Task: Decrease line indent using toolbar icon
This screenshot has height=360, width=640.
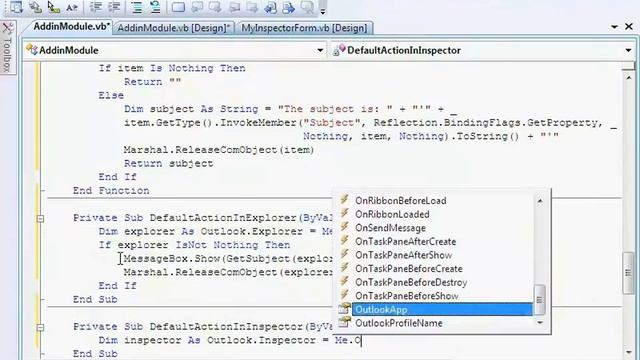Action: click(x=96, y=7)
